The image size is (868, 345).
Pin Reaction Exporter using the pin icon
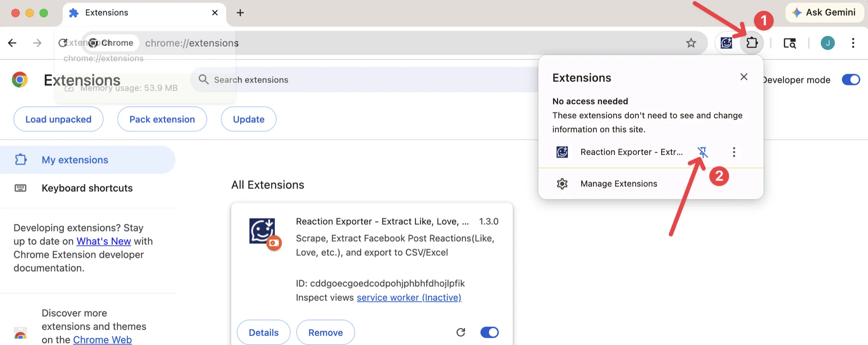[703, 152]
